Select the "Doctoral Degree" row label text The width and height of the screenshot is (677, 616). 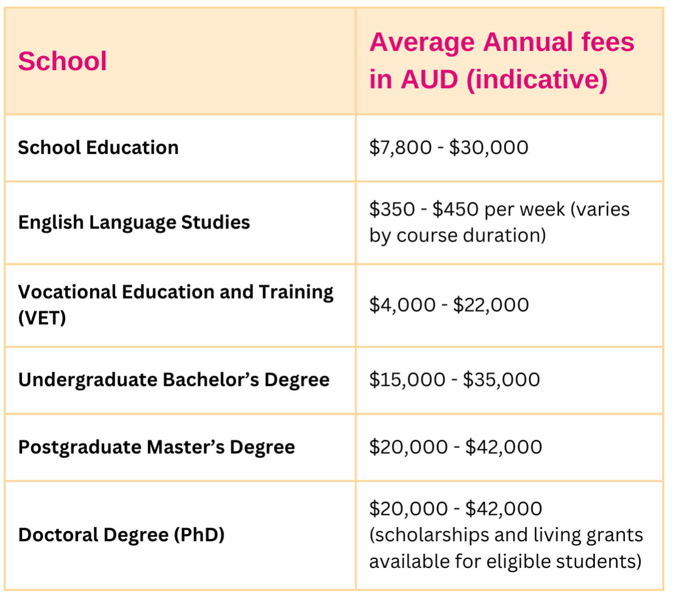pos(93,535)
